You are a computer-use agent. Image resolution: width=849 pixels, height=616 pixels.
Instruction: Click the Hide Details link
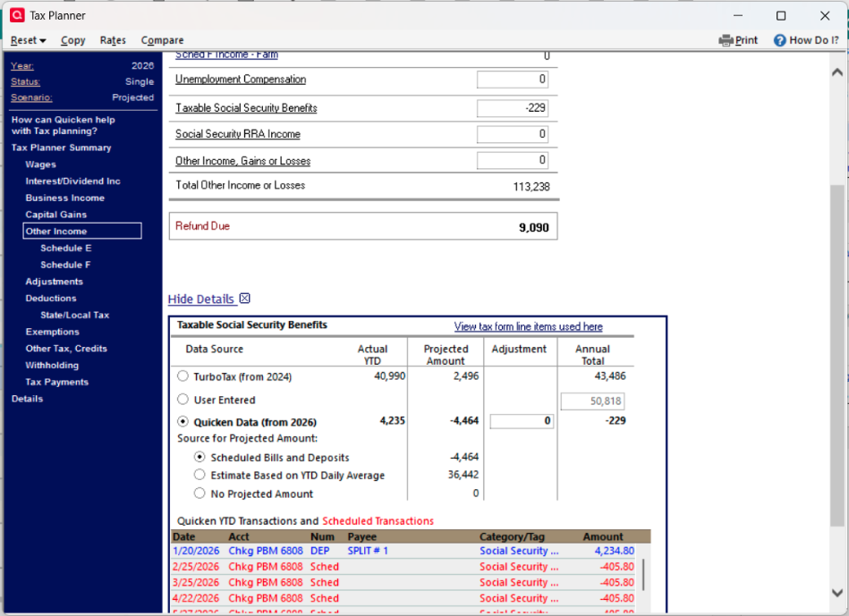(201, 299)
